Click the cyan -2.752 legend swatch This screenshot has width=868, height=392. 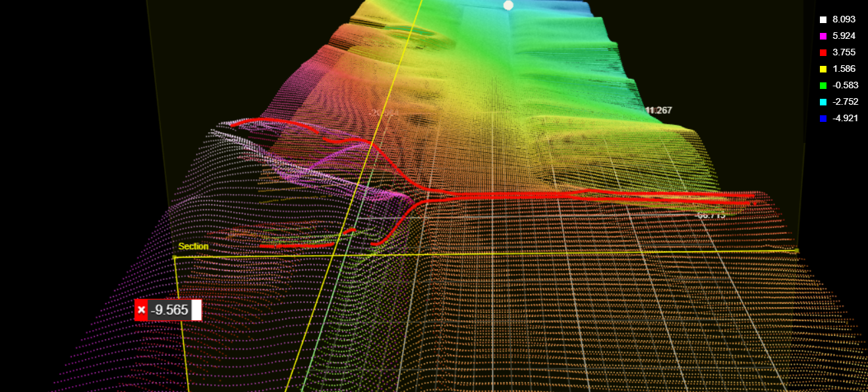tap(823, 102)
